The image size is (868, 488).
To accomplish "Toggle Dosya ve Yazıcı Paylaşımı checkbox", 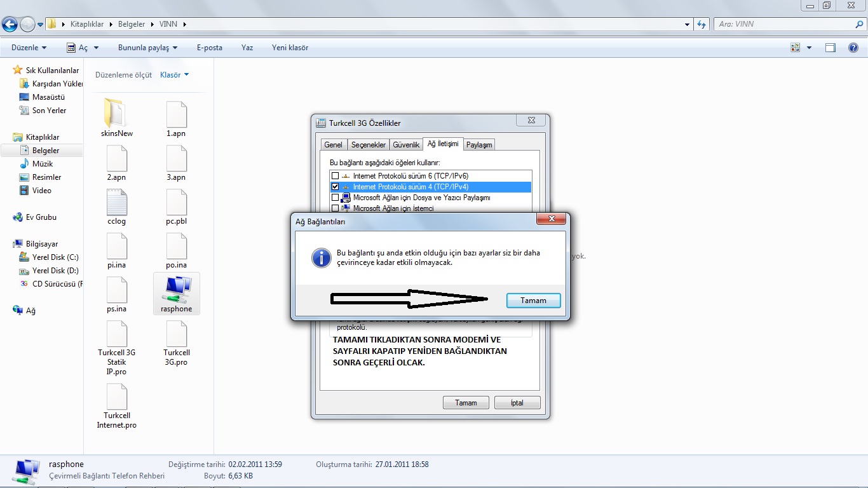I will pyautogui.click(x=335, y=198).
